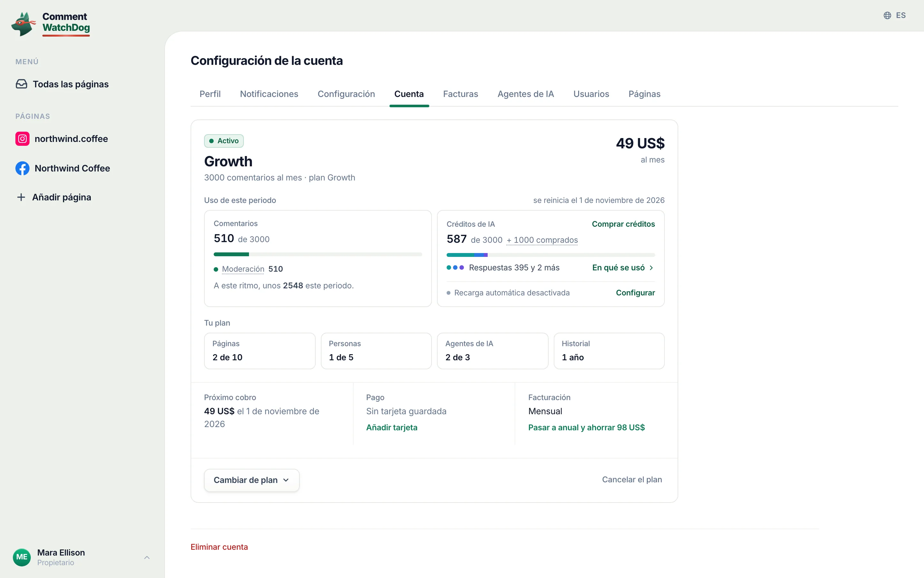Click Cancelar el plan
Image resolution: width=924 pixels, height=578 pixels.
click(x=632, y=479)
